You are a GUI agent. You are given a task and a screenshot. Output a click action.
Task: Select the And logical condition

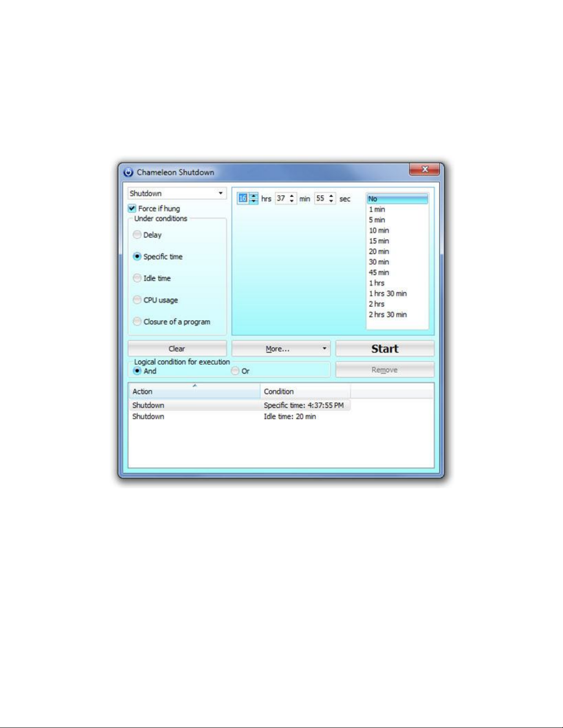click(x=137, y=371)
